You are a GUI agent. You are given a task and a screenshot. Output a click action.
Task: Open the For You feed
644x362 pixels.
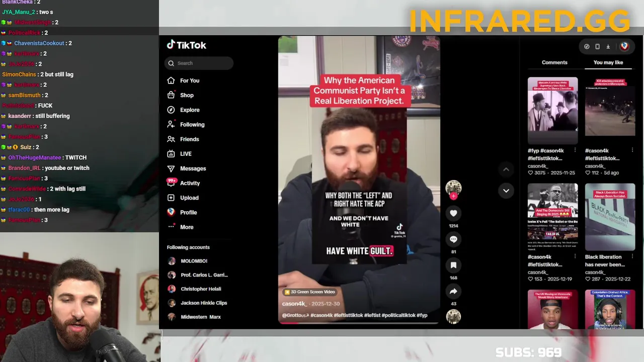click(190, 80)
